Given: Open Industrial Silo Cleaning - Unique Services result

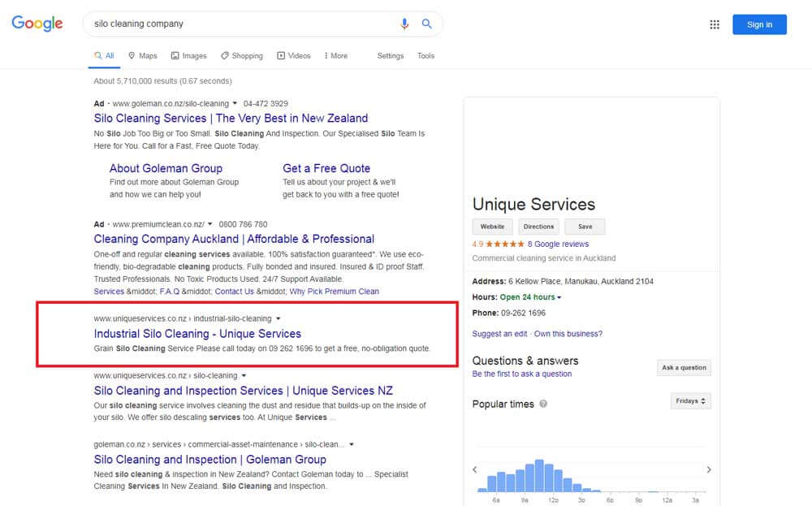Looking at the screenshot, I should [197, 334].
